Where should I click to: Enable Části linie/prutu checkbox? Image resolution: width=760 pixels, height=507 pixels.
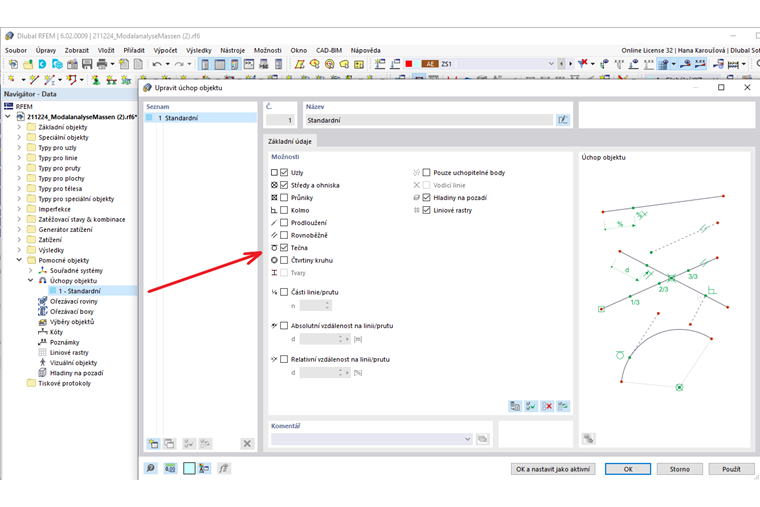click(284, 292)
